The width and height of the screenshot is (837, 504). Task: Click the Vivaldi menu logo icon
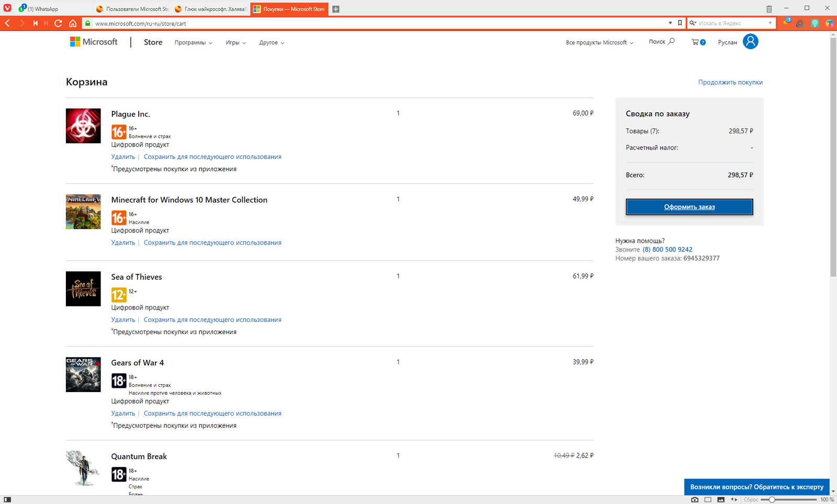pos(7,8)
